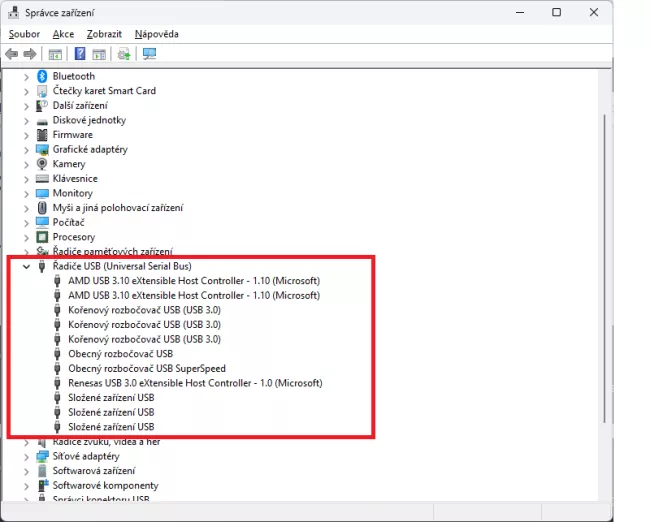This screenshot has width=650, height=522.
Task: Expand the Monitory category
Action: [x=27, y=193]
